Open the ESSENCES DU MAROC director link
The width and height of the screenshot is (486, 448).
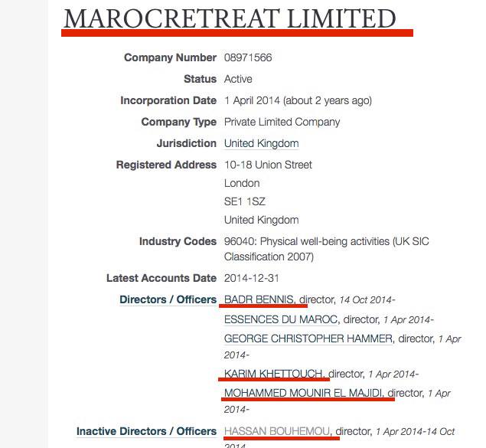[281, 319]
